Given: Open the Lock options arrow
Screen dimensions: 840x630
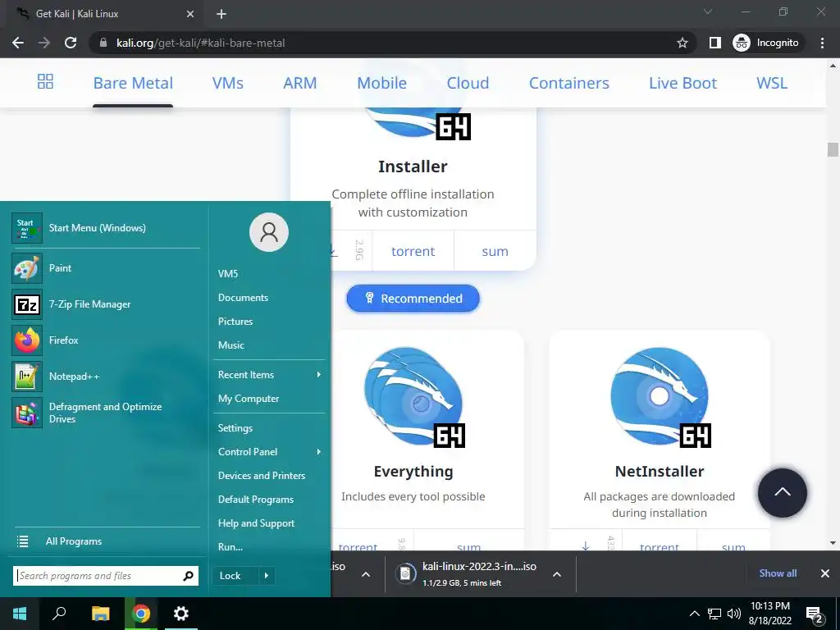Looking at the screenshot, I should click(x=267, y=576).
